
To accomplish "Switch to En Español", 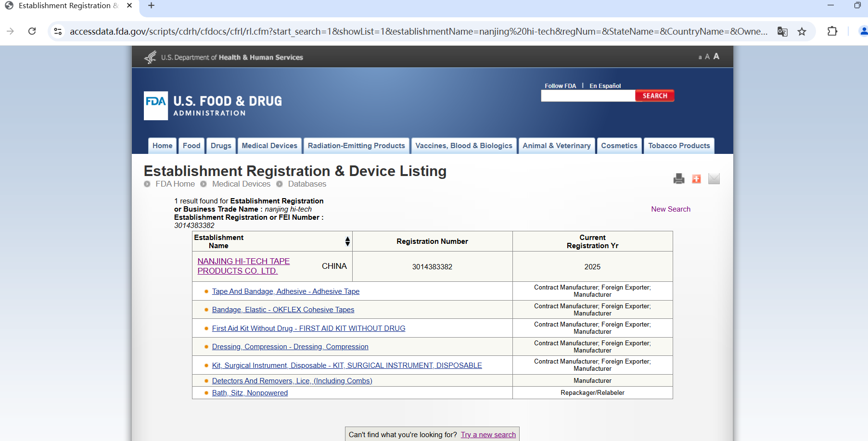I will point(605,86).
